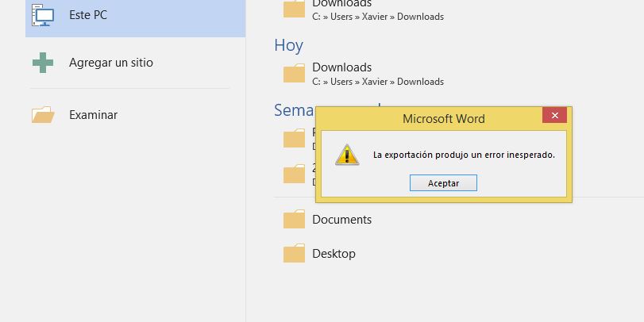Click the Examinar open-folder icon

tap(43, 115)
